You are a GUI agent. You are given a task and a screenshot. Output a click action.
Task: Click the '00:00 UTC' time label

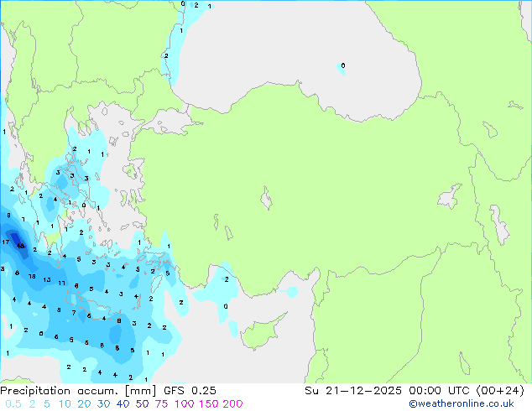coord(441,391)
